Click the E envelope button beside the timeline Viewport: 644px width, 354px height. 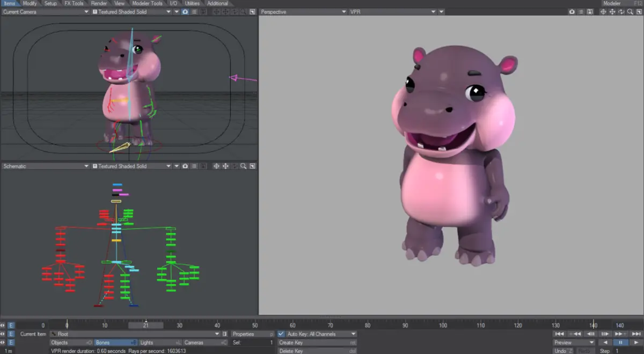pyautogui.click(x=11, y=325)
